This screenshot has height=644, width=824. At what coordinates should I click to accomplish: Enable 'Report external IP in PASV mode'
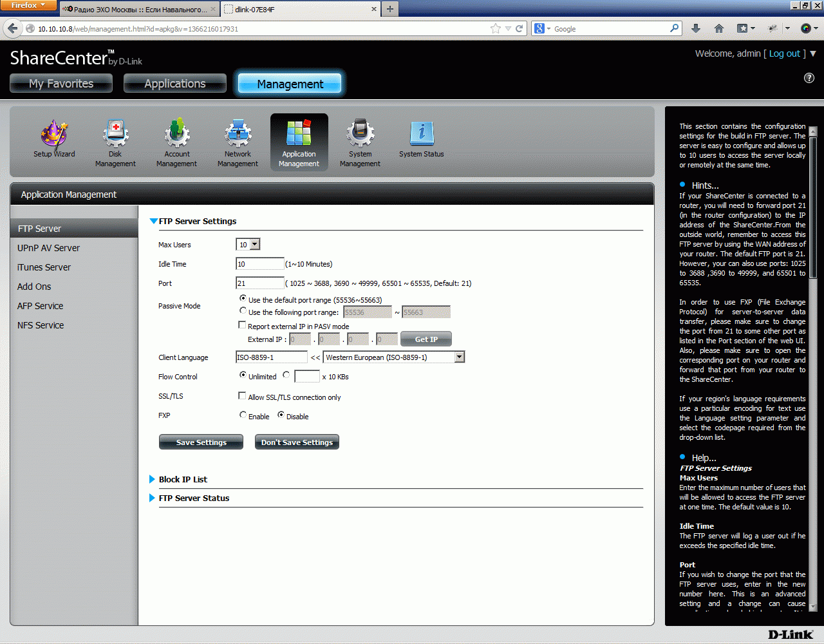coord(242,325)
